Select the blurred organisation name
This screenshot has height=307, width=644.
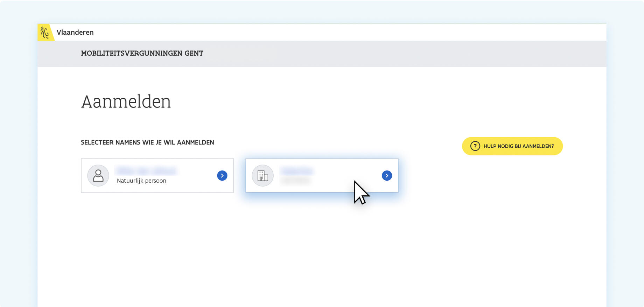[x=297, y=171]
